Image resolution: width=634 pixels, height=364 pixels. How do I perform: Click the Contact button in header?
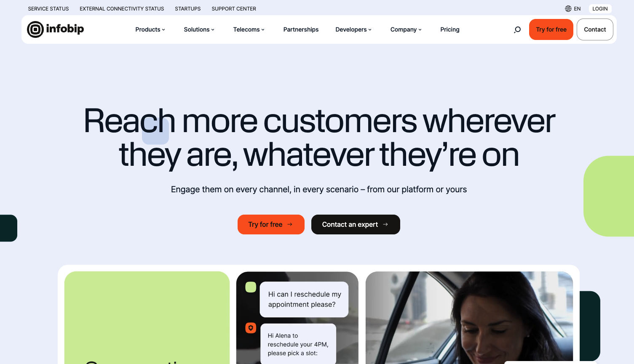click(x=595, y=29)
